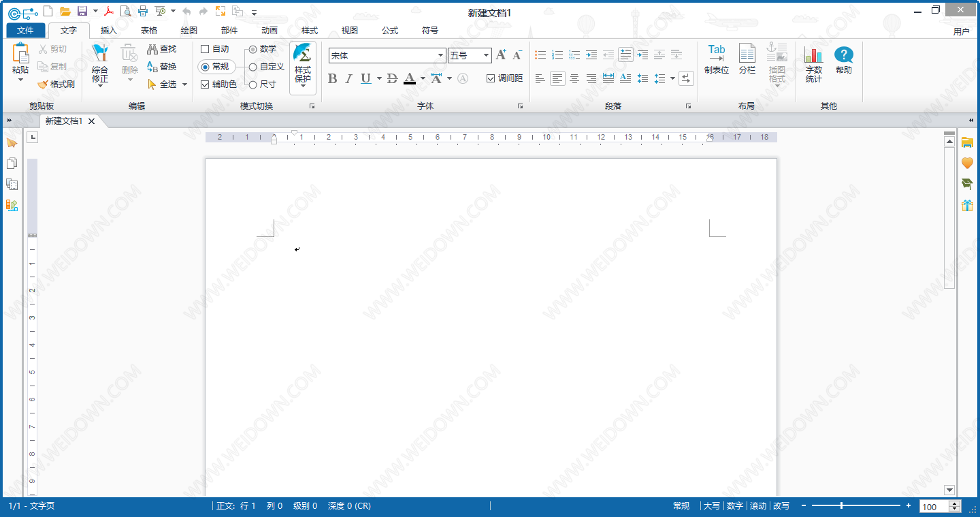Switch to the 公式 ribbon tab

390,31
